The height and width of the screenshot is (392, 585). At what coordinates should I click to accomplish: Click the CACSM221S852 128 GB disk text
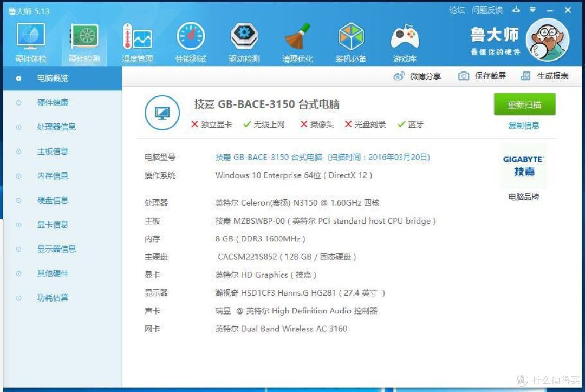coord(287,257)
